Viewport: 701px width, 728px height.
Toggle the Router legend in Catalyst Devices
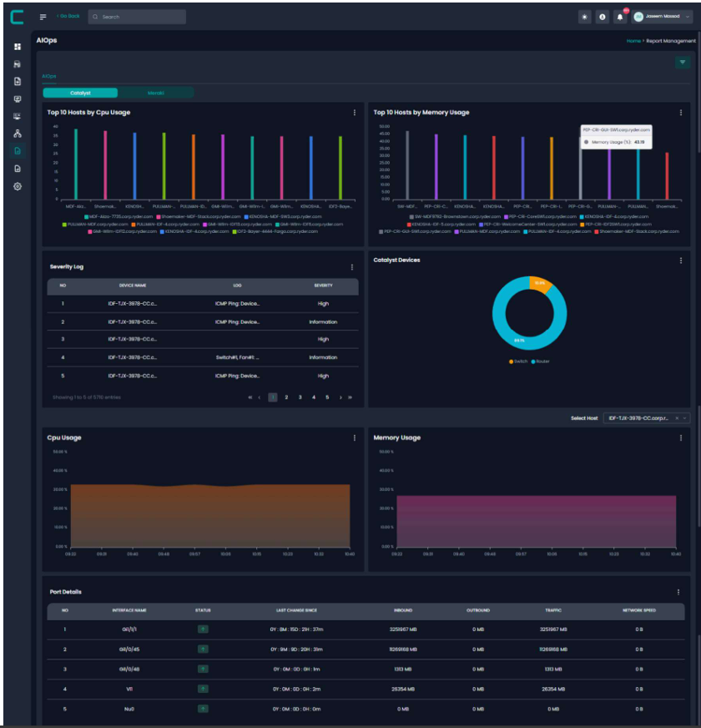point(541,361)
